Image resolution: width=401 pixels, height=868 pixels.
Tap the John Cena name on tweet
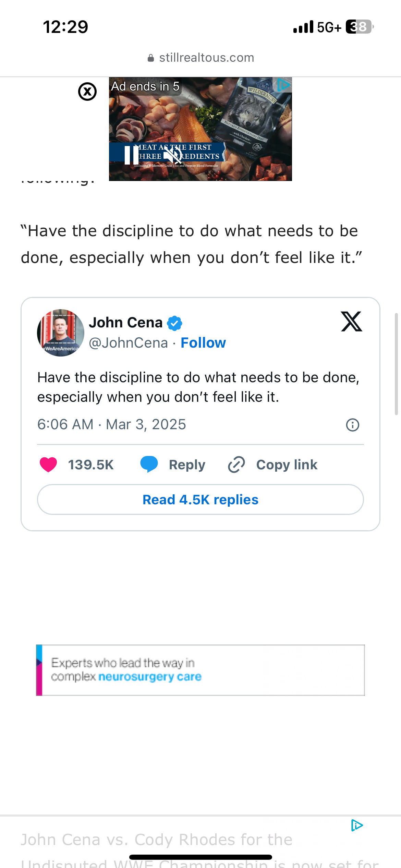tap(125, 323)
